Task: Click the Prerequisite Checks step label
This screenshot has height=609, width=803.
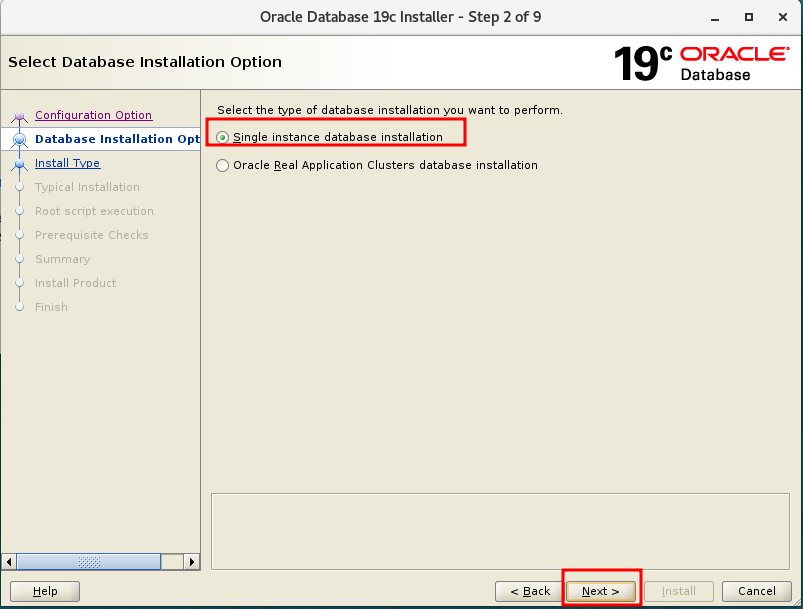Action: click(92, 235)
